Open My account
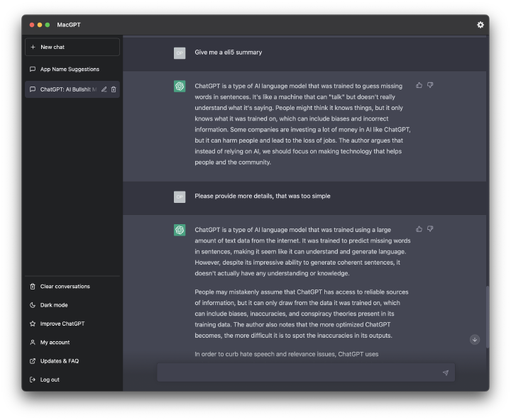This screenshot has width=511, height=420. pyautogui.click(x=72, y=342)
